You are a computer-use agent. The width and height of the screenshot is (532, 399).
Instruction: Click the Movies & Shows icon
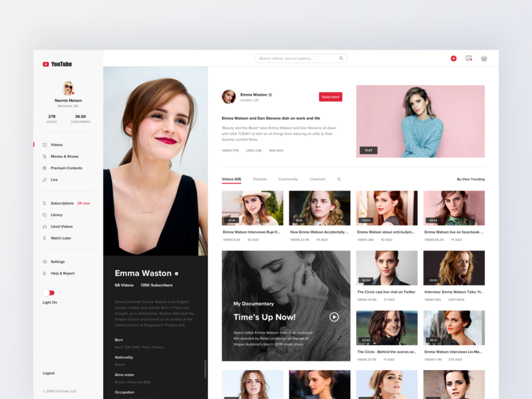(x=45, y=156)
